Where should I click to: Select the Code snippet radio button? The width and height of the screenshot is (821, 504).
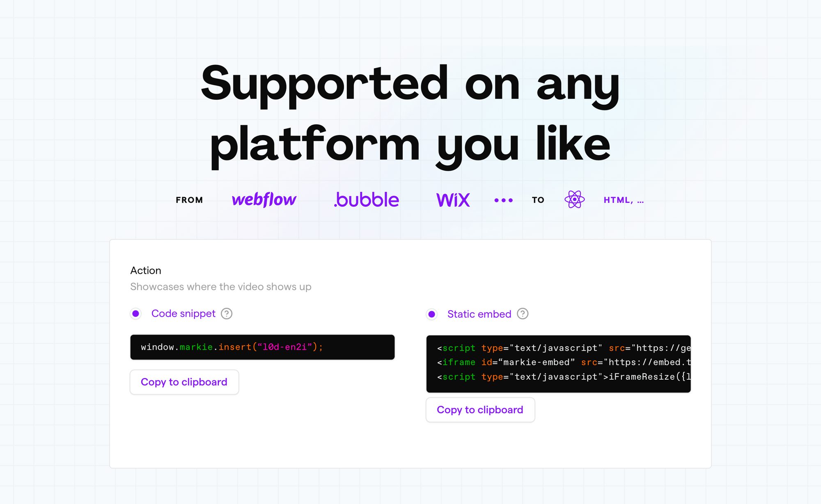136,314
